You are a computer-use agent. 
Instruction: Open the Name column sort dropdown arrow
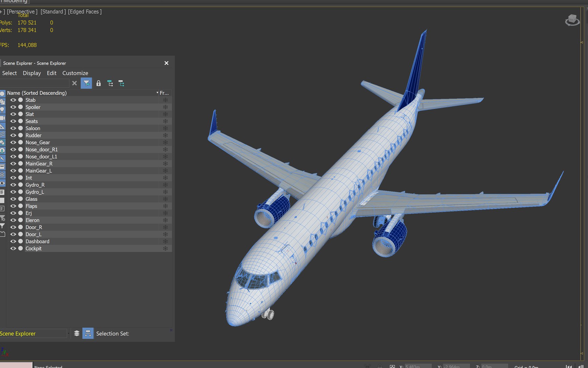[x=157, y=93]
